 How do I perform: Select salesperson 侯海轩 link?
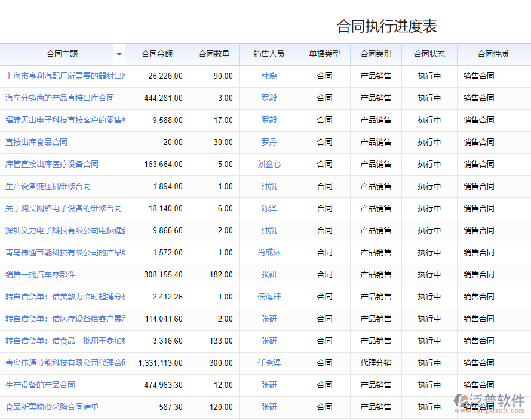pyautogui.click(x=269, y=297)
